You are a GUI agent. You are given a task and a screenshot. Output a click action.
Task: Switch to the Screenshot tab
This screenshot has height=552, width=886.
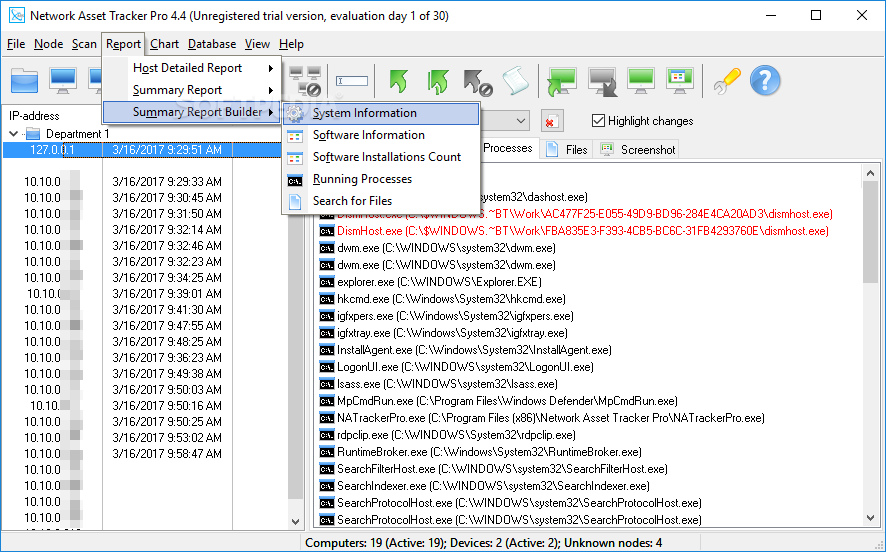638,150
